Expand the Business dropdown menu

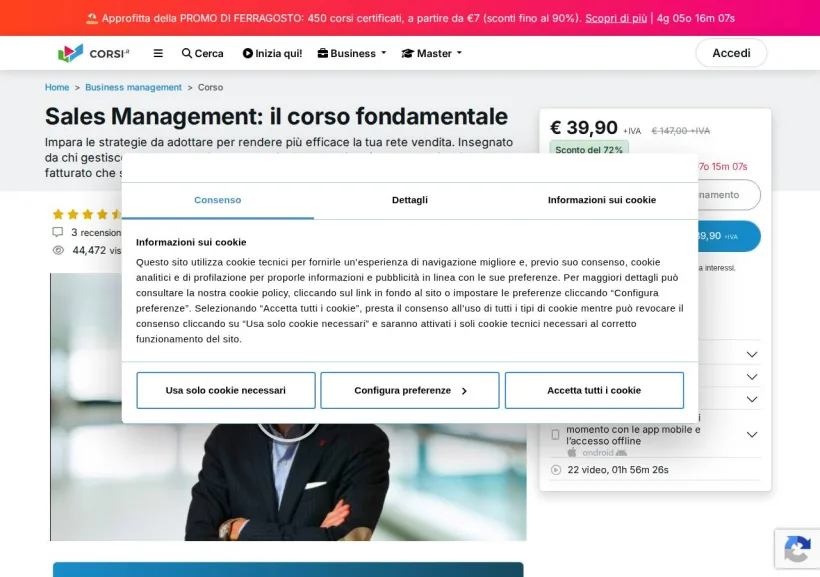pos(352,53)
